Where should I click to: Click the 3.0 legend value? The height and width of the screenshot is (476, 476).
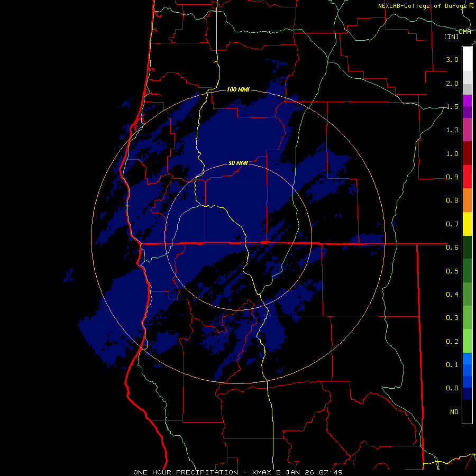[452, 59]
